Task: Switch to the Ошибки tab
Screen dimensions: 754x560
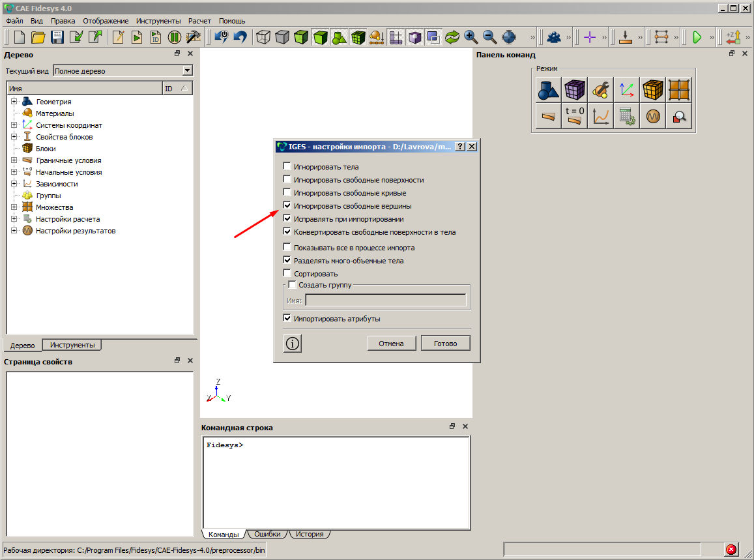Action: 267,534
